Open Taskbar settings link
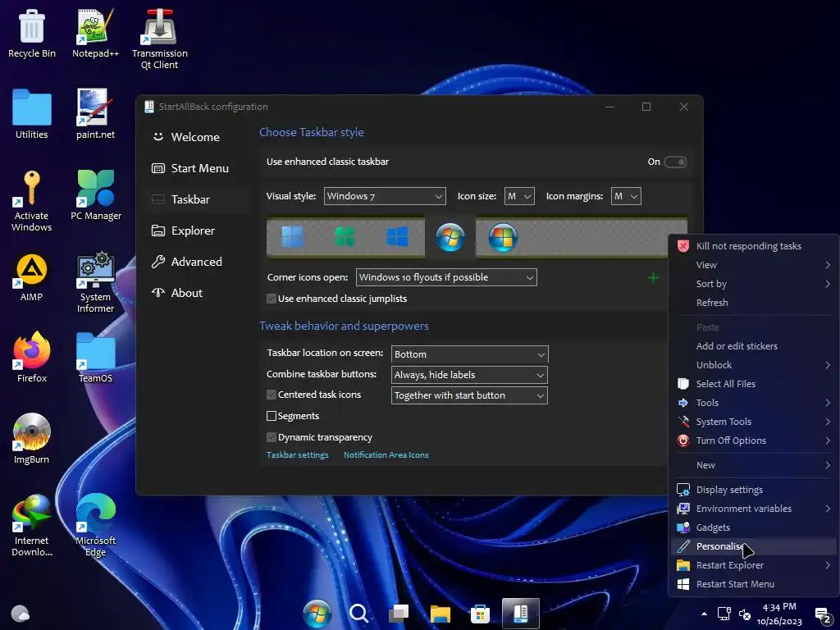The image size is (840, 630). tap(297, 454)
